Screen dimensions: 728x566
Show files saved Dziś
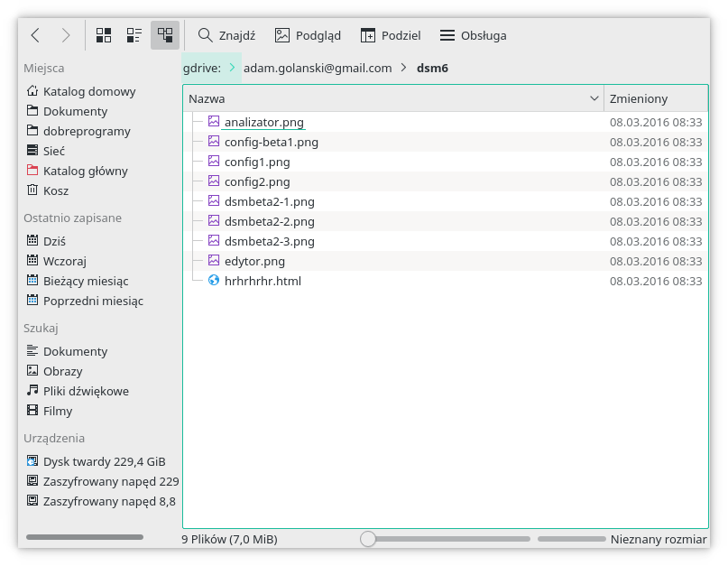(46, 242)
